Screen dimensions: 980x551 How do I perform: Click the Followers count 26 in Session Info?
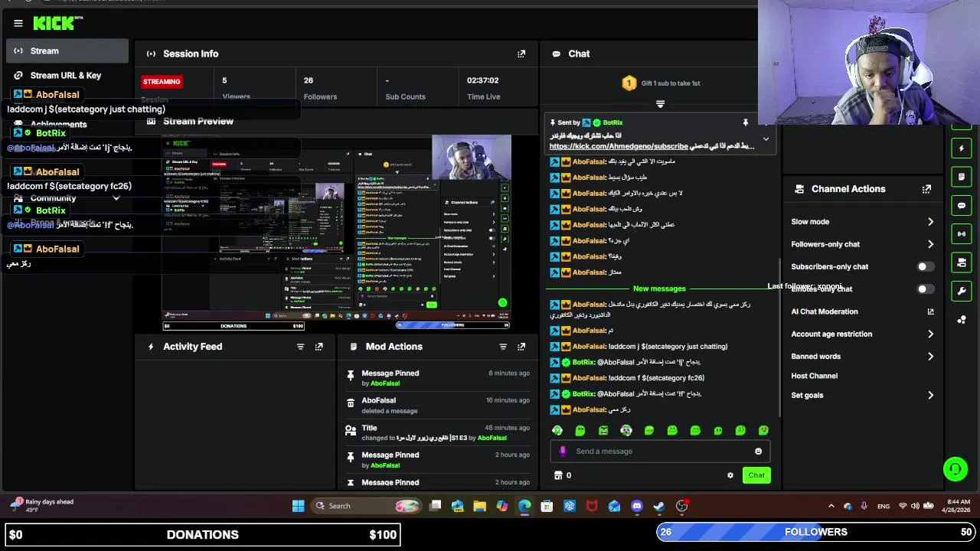click(309, 80)
